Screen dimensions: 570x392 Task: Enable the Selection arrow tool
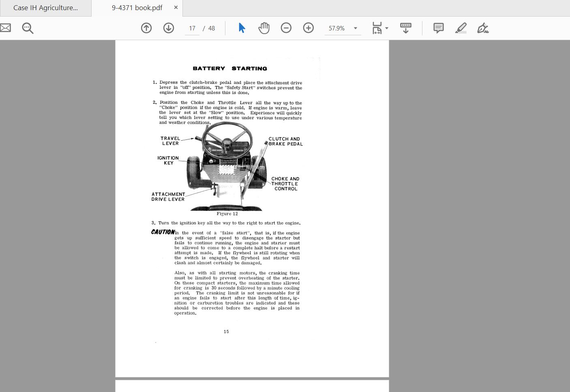tap(241, 28)
